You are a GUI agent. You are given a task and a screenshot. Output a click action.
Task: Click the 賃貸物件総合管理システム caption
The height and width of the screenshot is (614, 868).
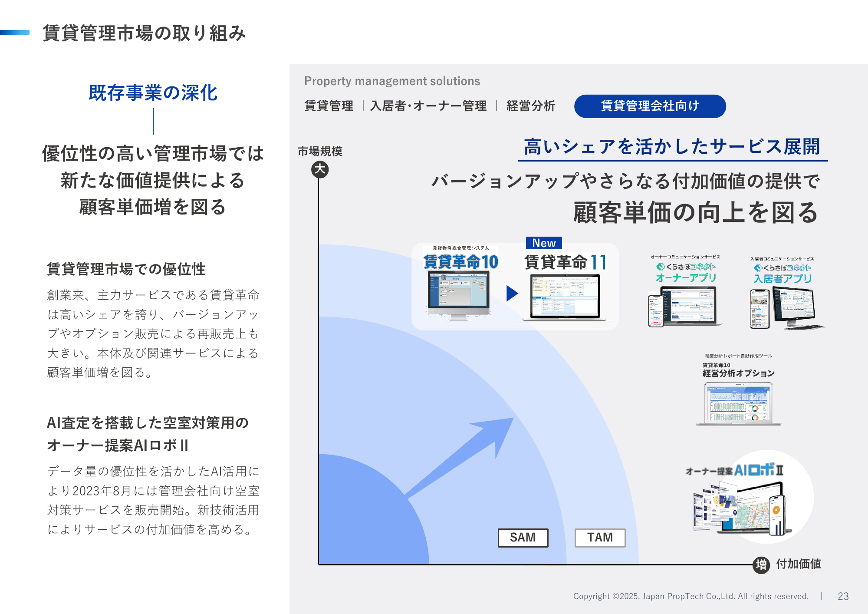(460, 248)
